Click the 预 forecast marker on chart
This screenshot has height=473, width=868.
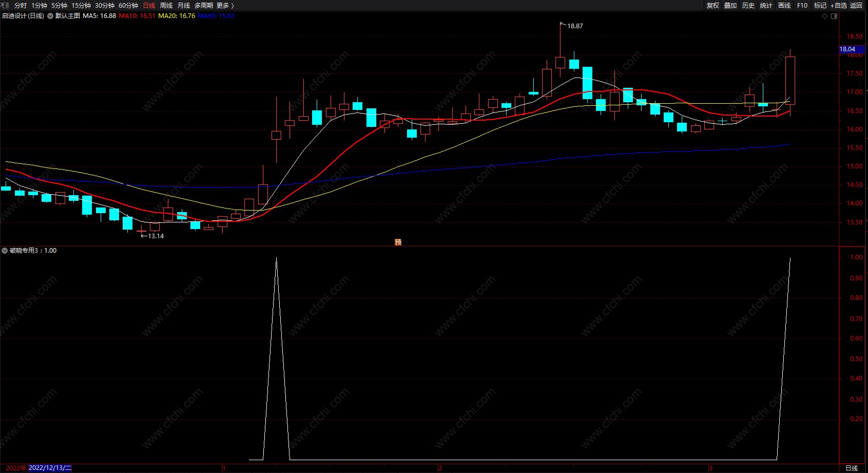(x=398, y=242)
